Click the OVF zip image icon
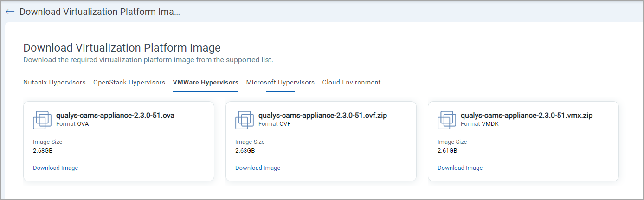This screenshot has width=644, height=200. click(245, 120)
